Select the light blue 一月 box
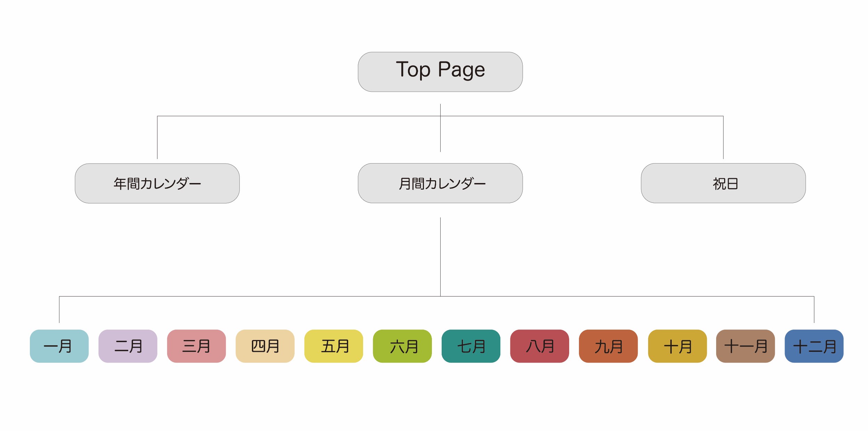 (x=59, y=346)
